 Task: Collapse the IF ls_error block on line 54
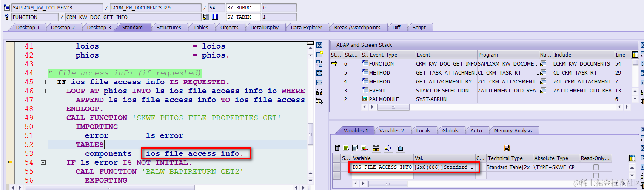pos(43,162)
